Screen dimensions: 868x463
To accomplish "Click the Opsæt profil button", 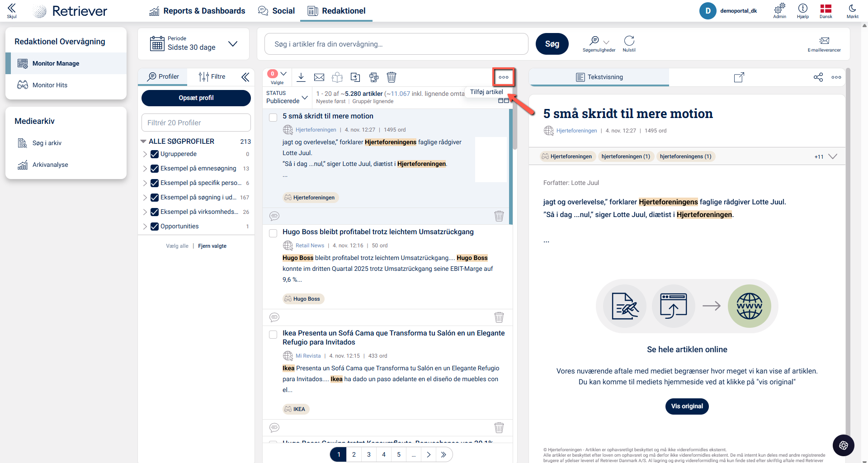I will pyautogui.click(x=196, y=98).
